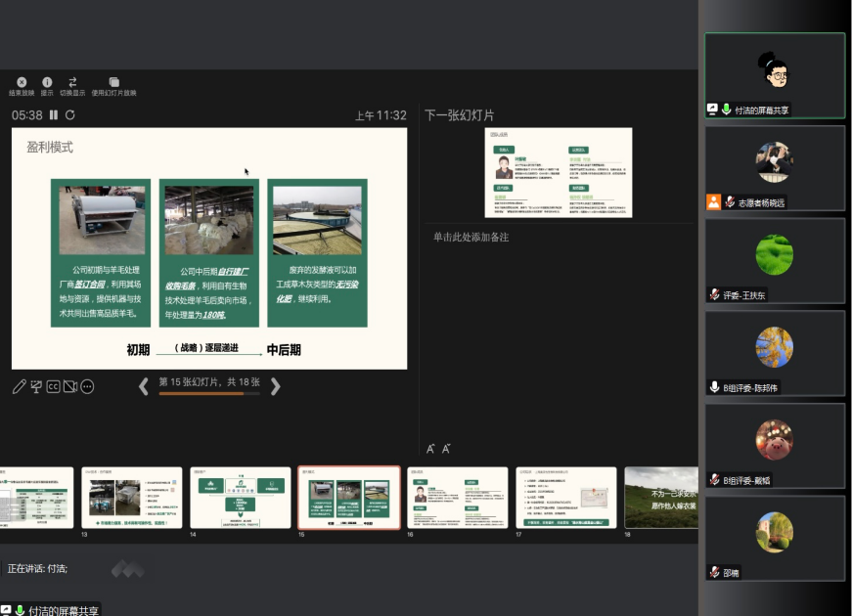This screenshot has height=616, width=852.
Task: Advance to the next slide arrow
Action: (275, 386)
